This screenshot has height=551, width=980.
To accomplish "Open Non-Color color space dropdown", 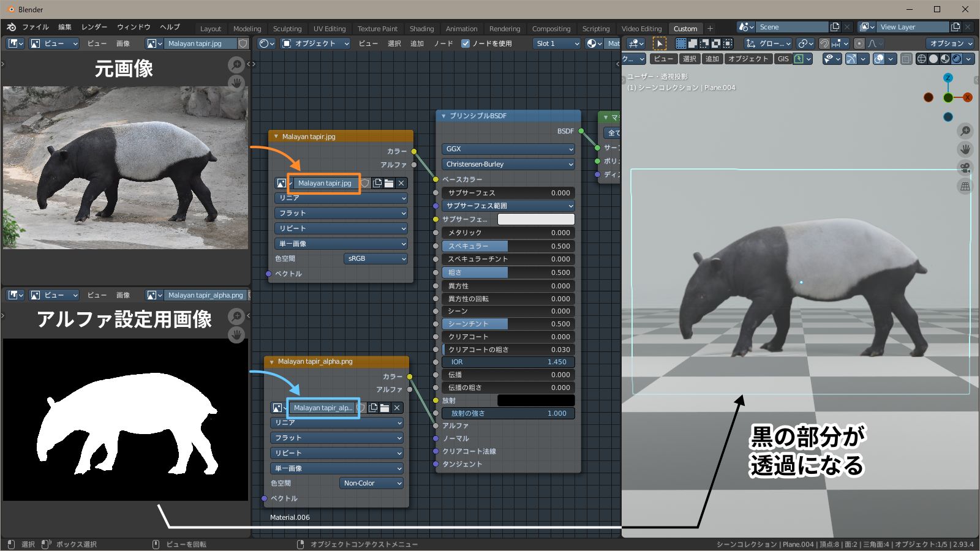I will point(371,483).
